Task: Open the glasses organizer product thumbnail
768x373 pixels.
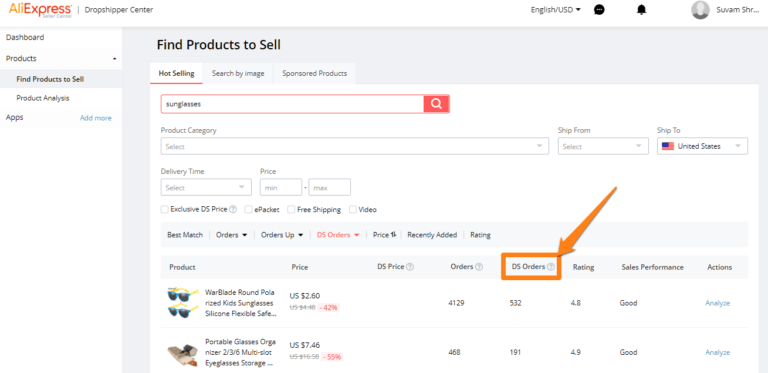Action: pos(183,353)
